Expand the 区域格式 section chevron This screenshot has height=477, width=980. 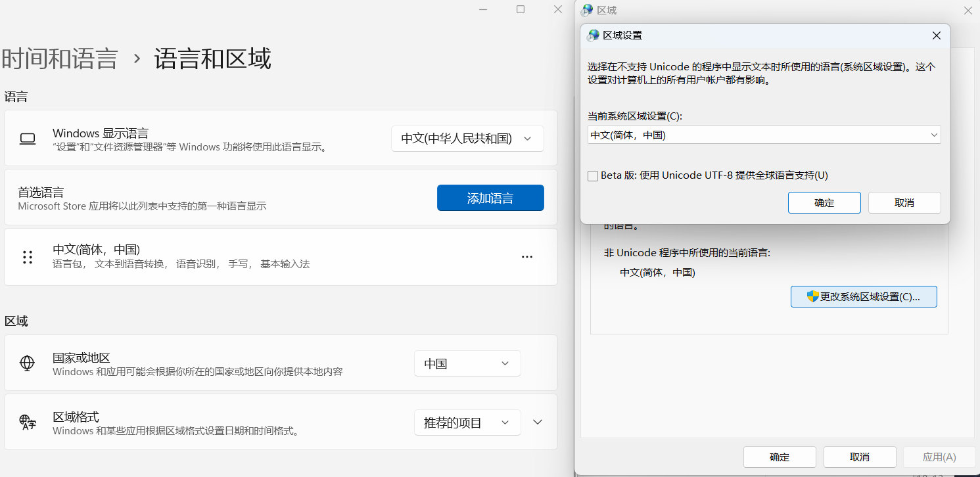(538, 422)
